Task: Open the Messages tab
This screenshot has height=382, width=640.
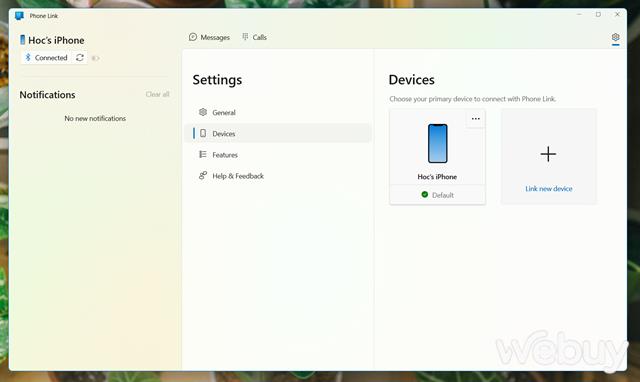Action: click(x=209, y=37)
